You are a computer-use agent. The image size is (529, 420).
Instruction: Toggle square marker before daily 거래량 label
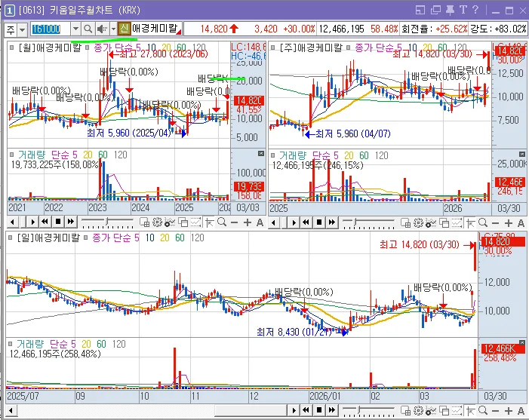pos(10,344)
